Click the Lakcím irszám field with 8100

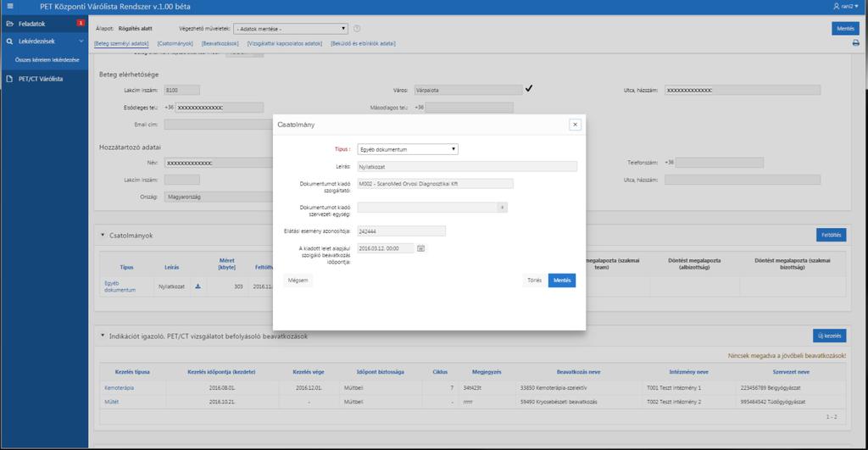(182, 90)
